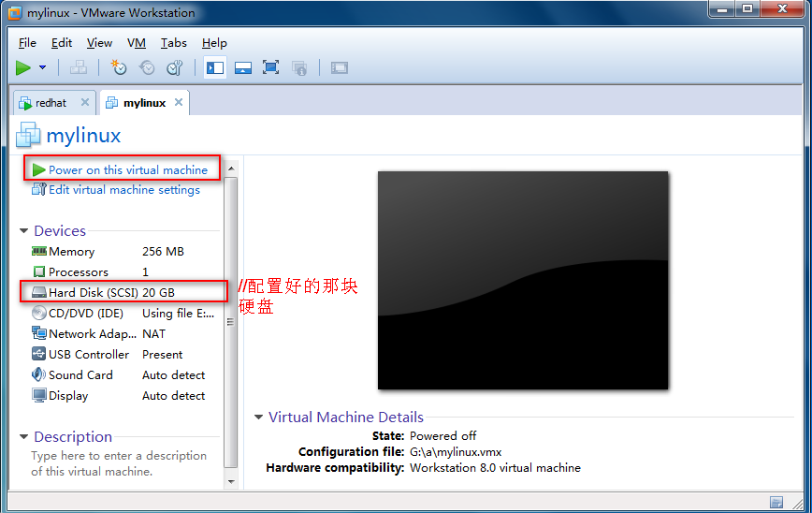Open the snapshot manager wrench-clock icon
Viewport: 812px width, 513px height.
175,67
